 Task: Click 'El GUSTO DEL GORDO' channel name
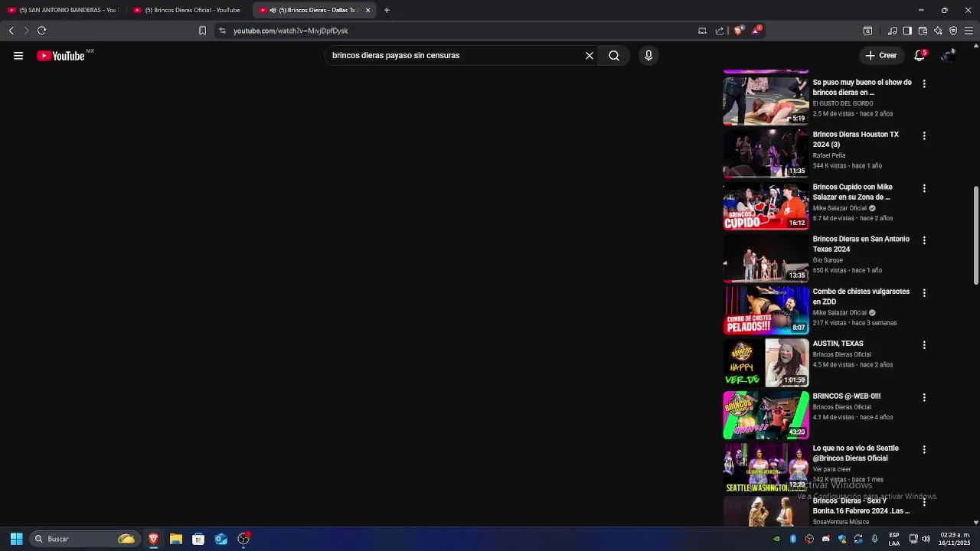tap(843, 103)
